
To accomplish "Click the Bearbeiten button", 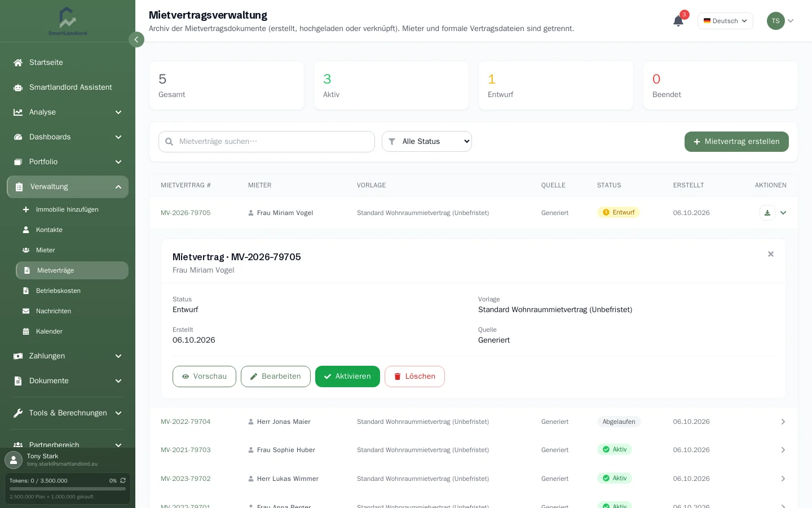I will click(x=276, y=376).
